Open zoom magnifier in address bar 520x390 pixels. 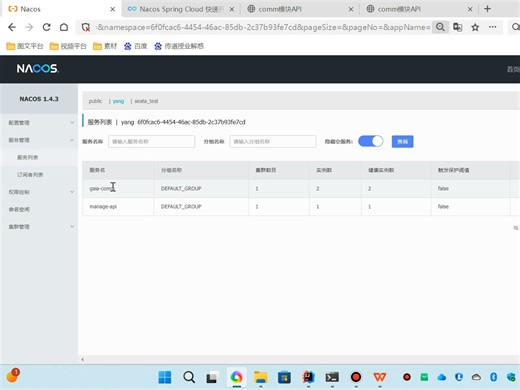point(440,27)
